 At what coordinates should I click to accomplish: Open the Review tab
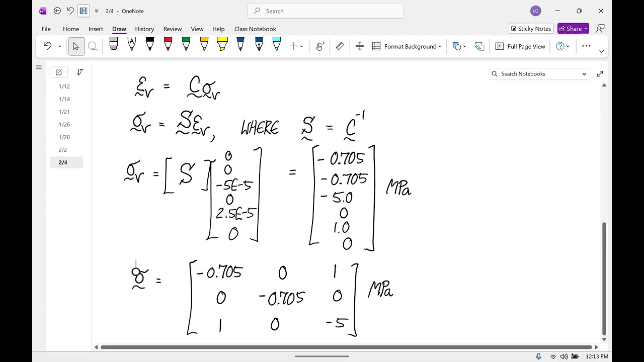point(173,29)
